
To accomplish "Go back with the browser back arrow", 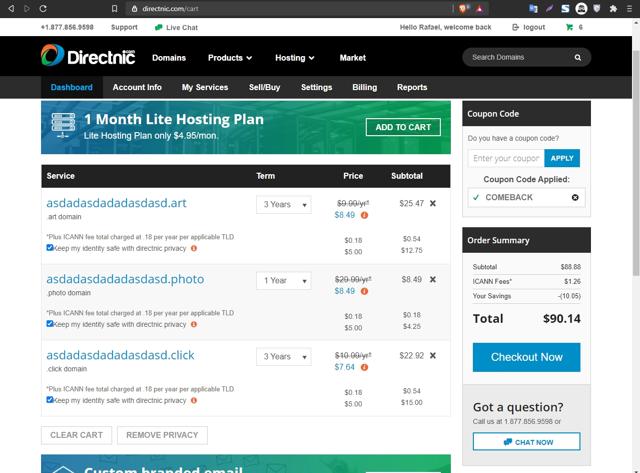I will [x=11, y=8].
